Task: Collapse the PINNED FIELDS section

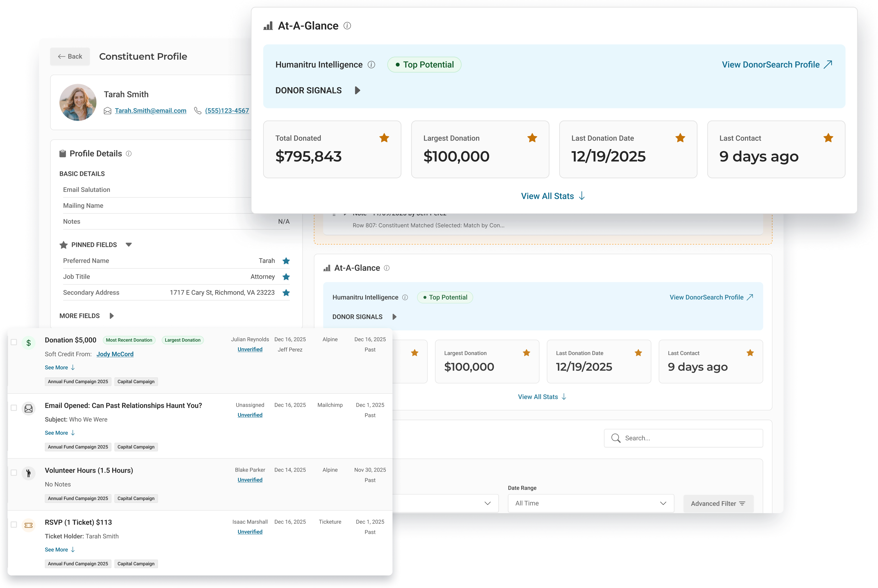Action: [129, 245]
